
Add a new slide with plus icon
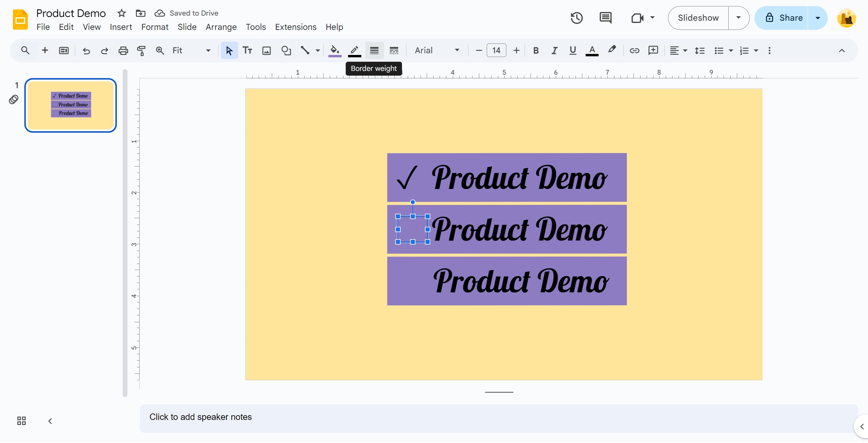[45, 51]
